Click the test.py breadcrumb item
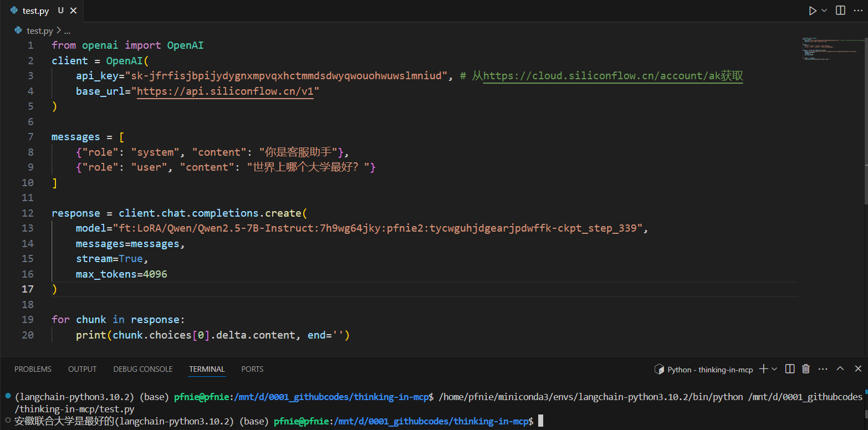The image size is (868, 430). pyautogui.click(x=40, y=31)
